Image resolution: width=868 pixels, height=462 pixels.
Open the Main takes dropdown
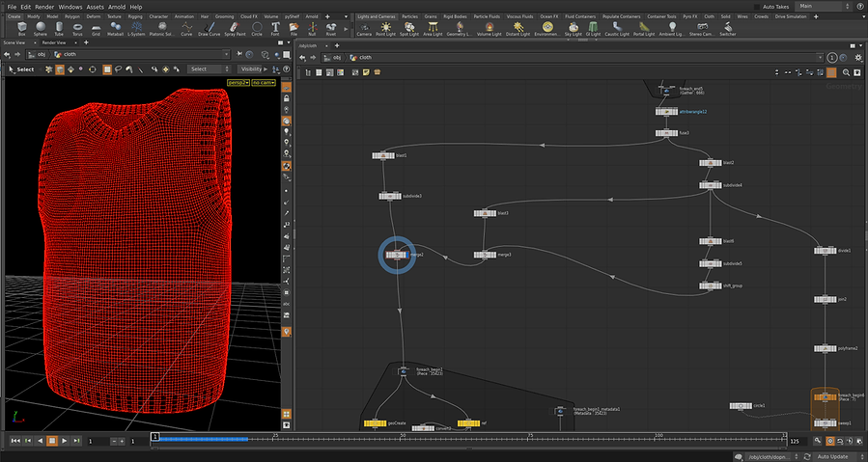tap(824, 6)
